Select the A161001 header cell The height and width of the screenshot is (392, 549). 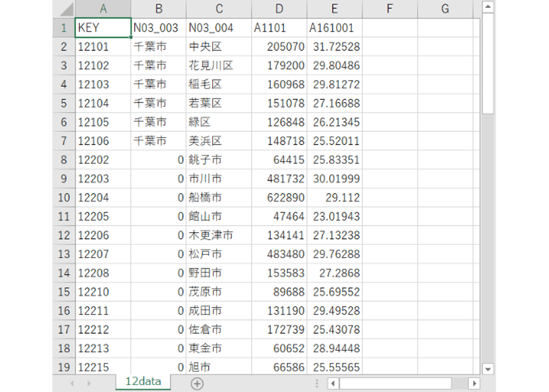[x=335, y=28]
